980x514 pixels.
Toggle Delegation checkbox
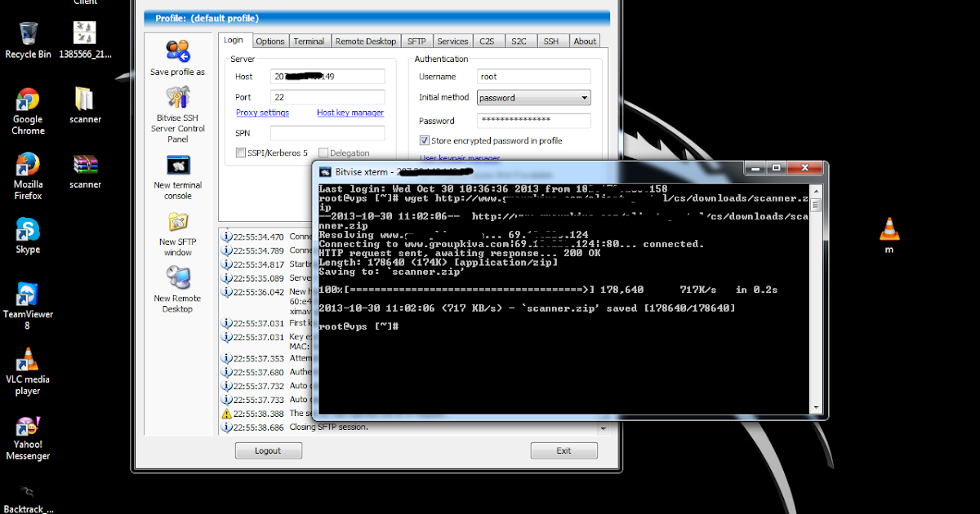[x=323, y=153]
